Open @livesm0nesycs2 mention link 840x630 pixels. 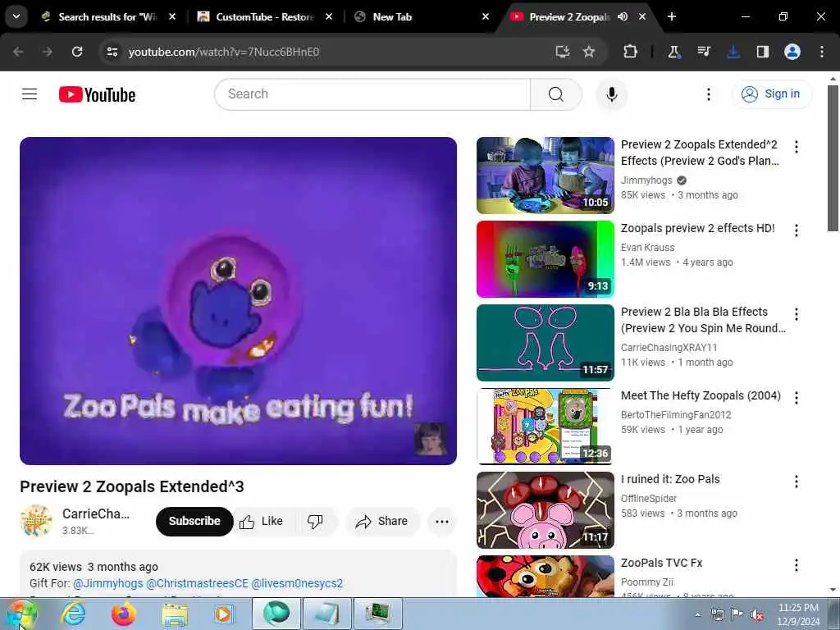pos(297,583)
